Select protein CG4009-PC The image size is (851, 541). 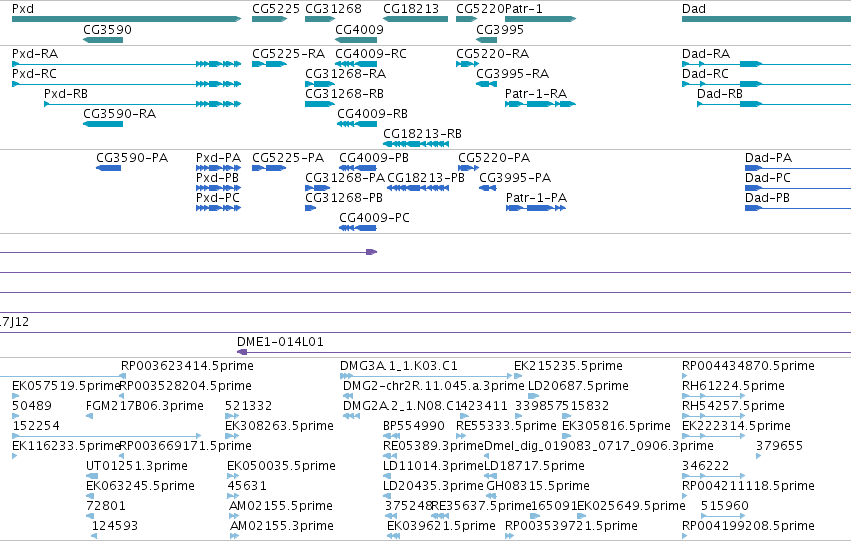click(x=374, y=218)
